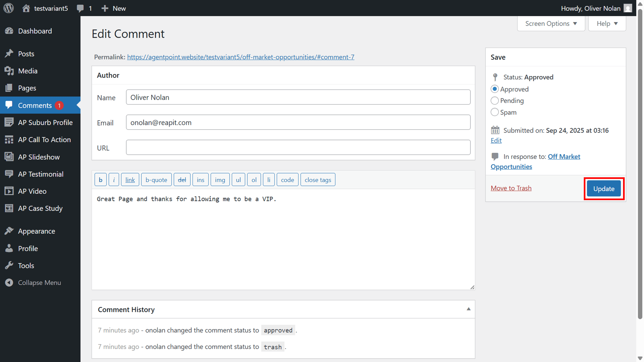Viewport: 644px width, 362px height.
Task: Click the b-quote toolbar button
Action: (156, 180)
